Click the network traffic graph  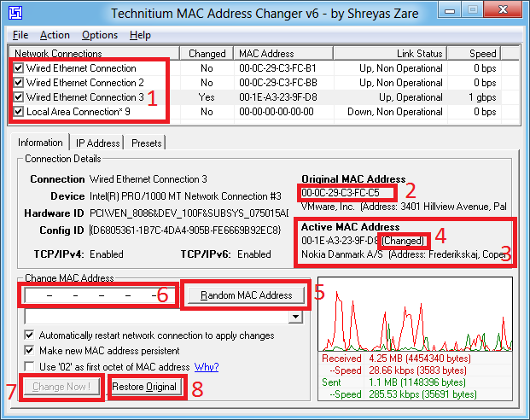(415, 314)
